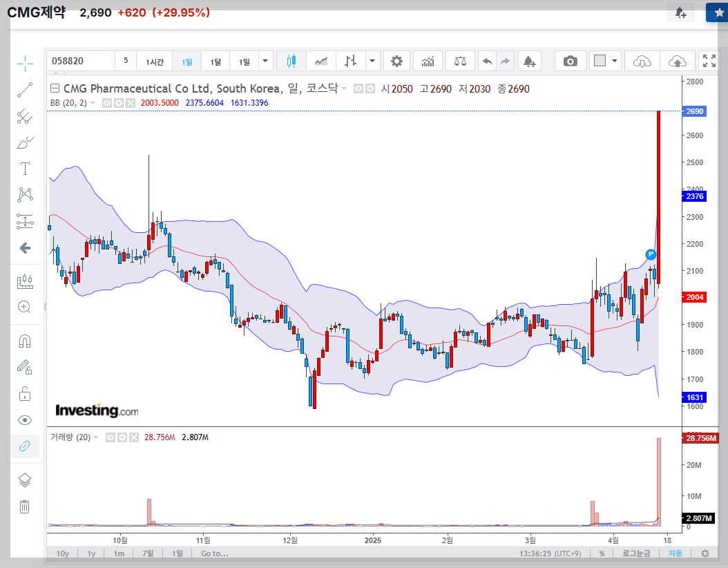Select the 1달 interval
Screen dimensions: 728x568
[x=216, y=61]
